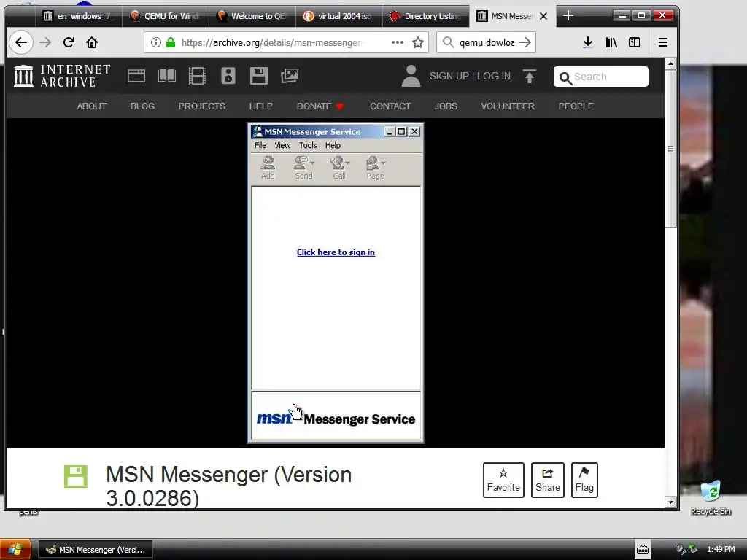Open the ABOUT navigation link
The width and height of the screenshot is (747, 560).
click(91, 106)
